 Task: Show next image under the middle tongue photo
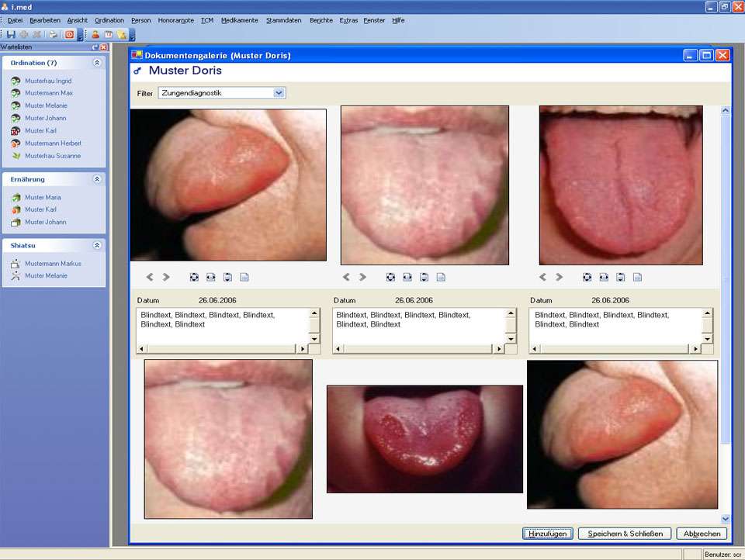362,277
